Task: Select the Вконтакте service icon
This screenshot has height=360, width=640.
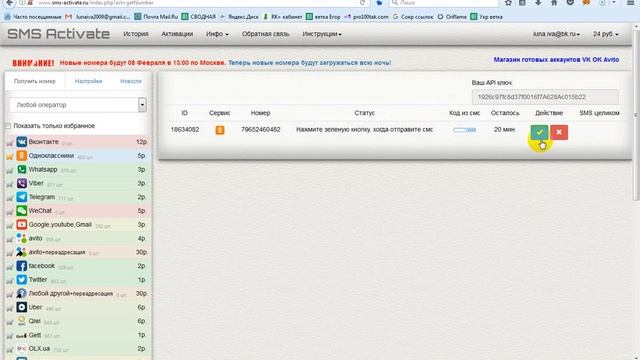Action: [22, 142]
